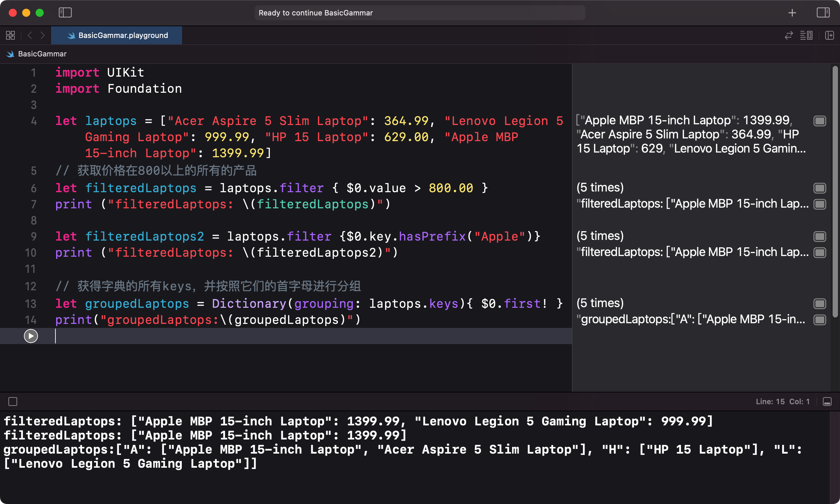This screenshot has width=840, height=504.
Task: Click the filteredLaptops2 variable on line 9
Action: point(144,237)
